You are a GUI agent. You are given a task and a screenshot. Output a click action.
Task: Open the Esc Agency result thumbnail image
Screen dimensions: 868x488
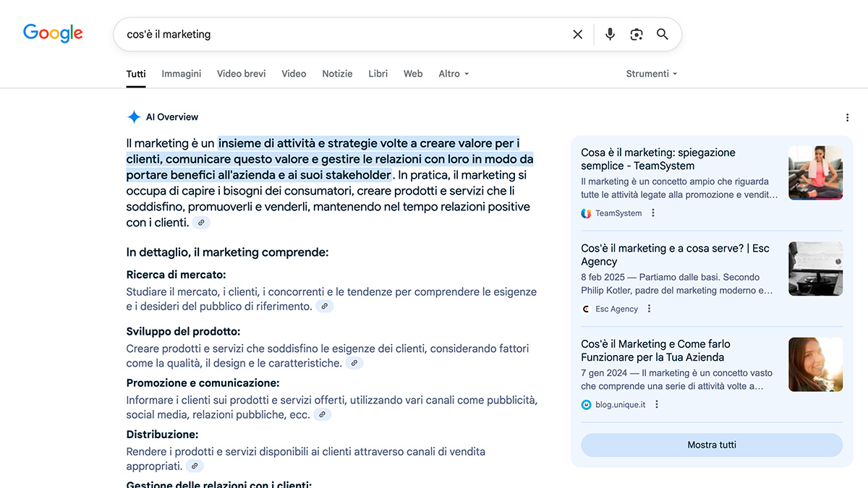click(815, 268)
